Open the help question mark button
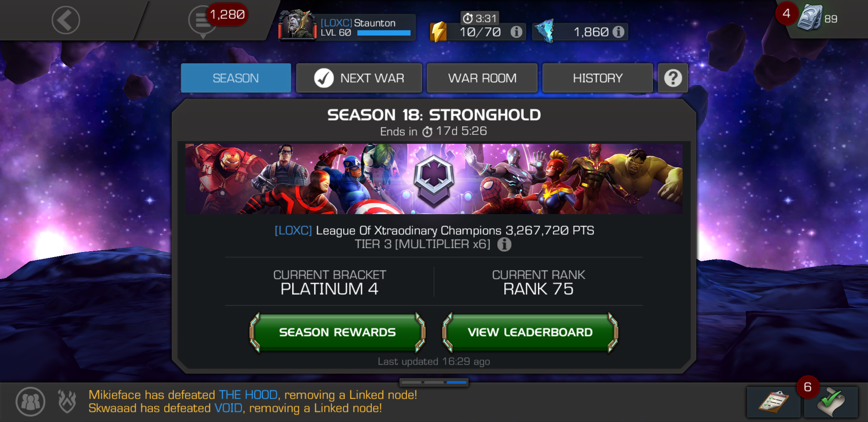 click(673, 78)
